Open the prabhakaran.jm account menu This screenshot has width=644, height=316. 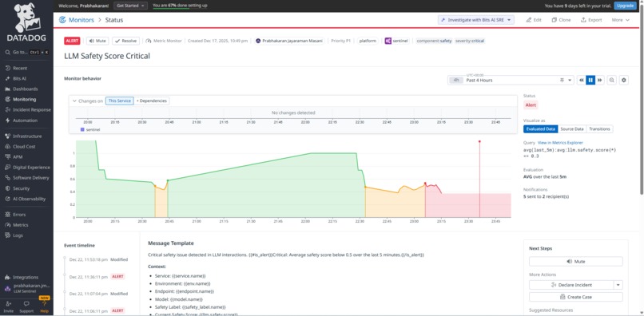26,288
